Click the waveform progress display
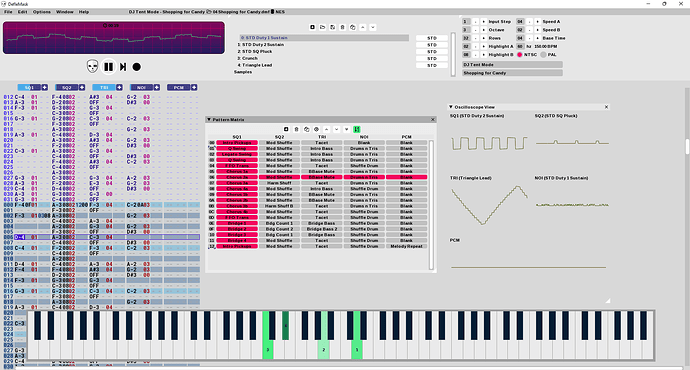Image resolution: width=690 pixels, height=370 pixels. (114, 38)
